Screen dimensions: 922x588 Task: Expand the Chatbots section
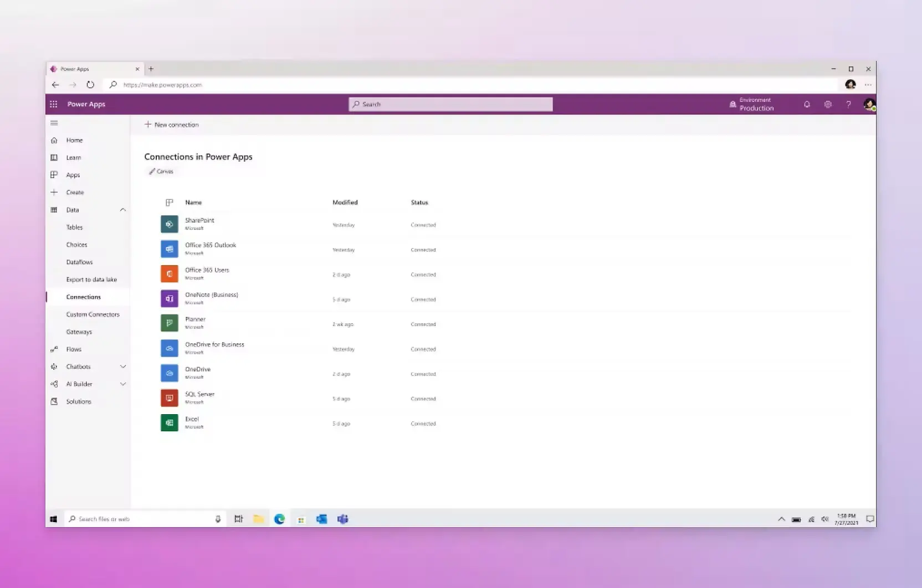123,367
